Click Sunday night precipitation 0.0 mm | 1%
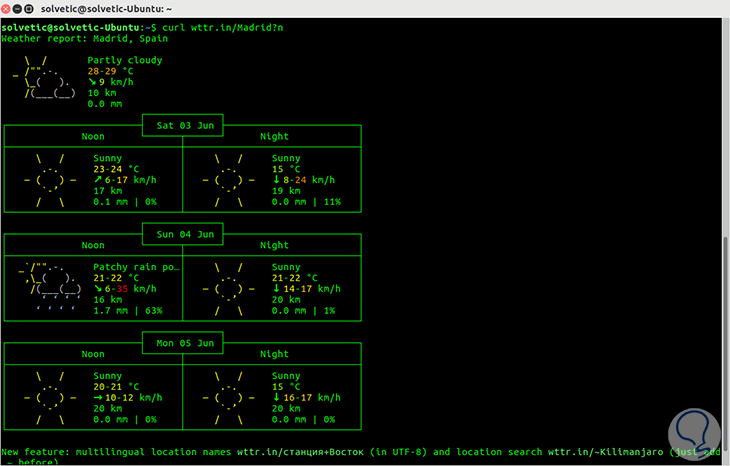This screenshot has height=466, width=730. click(x=304, y=311)
